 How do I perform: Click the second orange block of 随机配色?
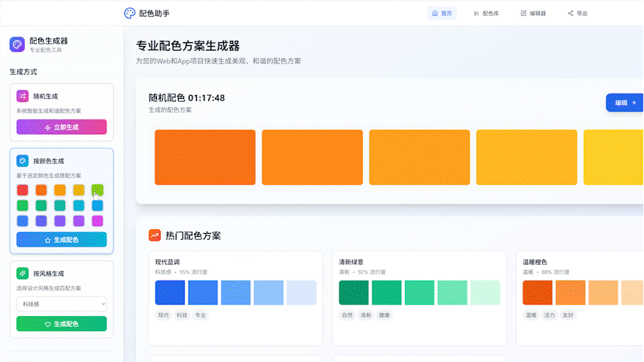pos(312,158)
